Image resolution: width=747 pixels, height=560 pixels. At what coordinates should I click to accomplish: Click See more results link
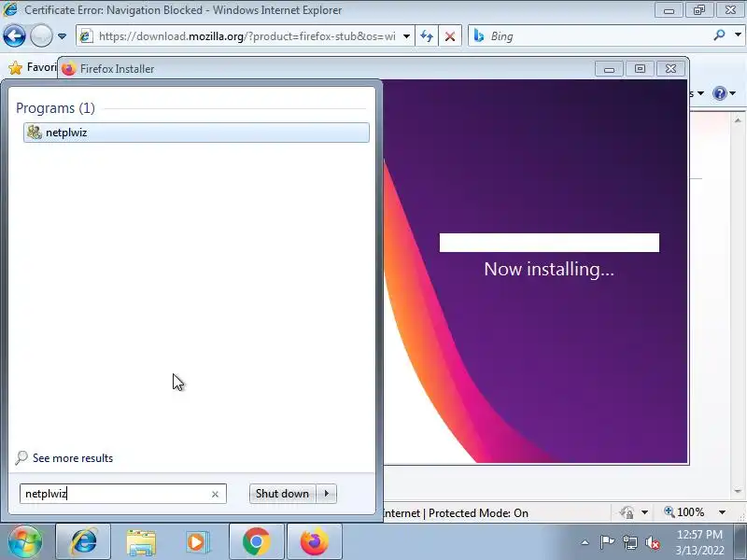(x=73, y=458)
